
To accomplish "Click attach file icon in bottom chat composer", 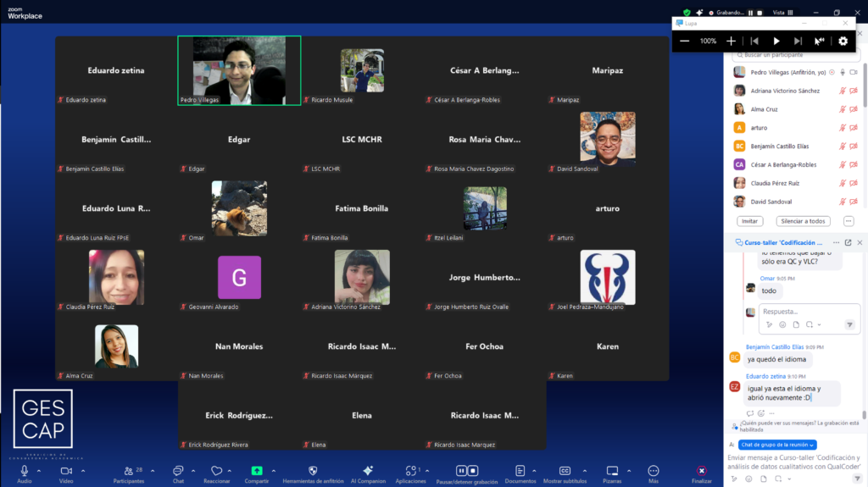I will pos(764,479).
